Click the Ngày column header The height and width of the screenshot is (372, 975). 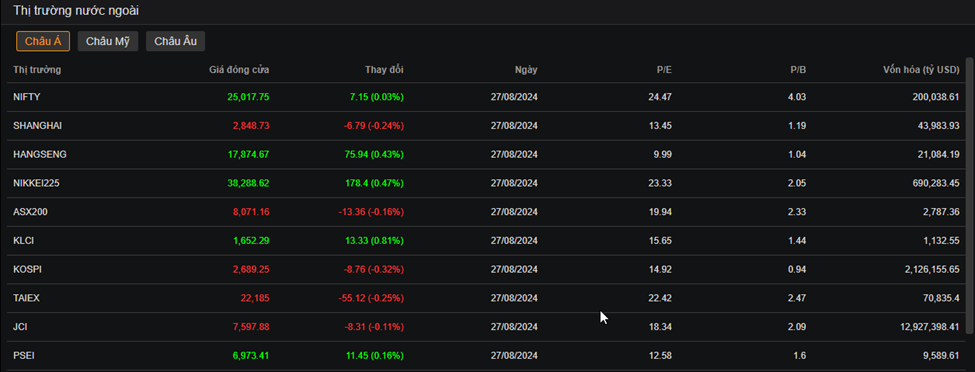(526, 70)
